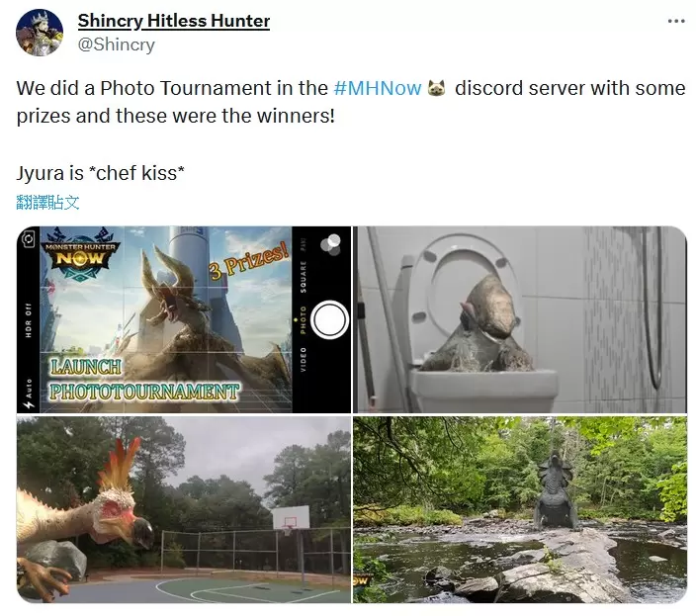Open the basketball court monster photo
The width and height of the screenshot is (696, 616).
click(x=184, y=509)
